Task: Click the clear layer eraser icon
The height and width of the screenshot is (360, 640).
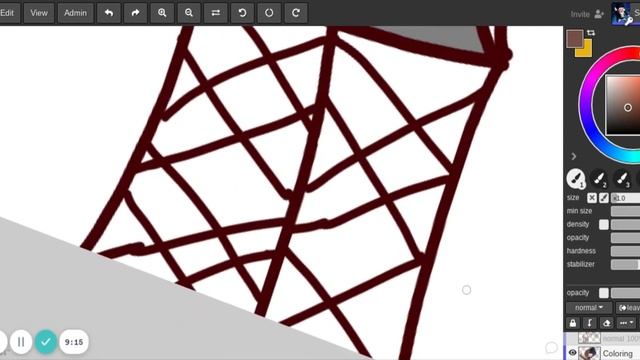Action: click(607, 323)
